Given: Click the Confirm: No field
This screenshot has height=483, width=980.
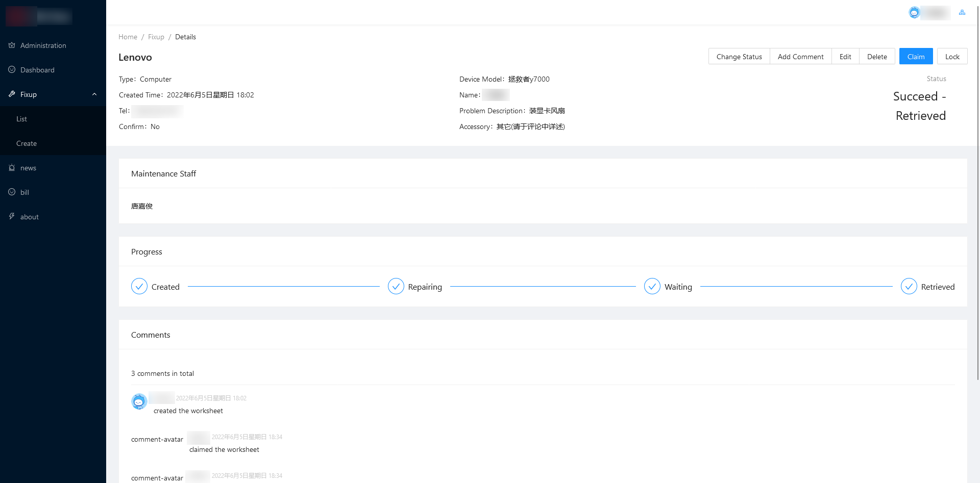Looking at the screenshot, I should 139,126.
